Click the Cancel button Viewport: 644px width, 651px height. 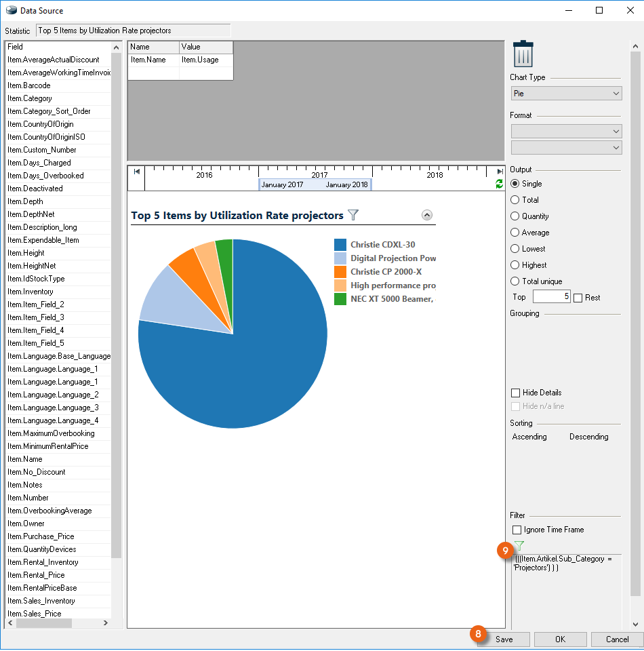[x=617, y=639]
